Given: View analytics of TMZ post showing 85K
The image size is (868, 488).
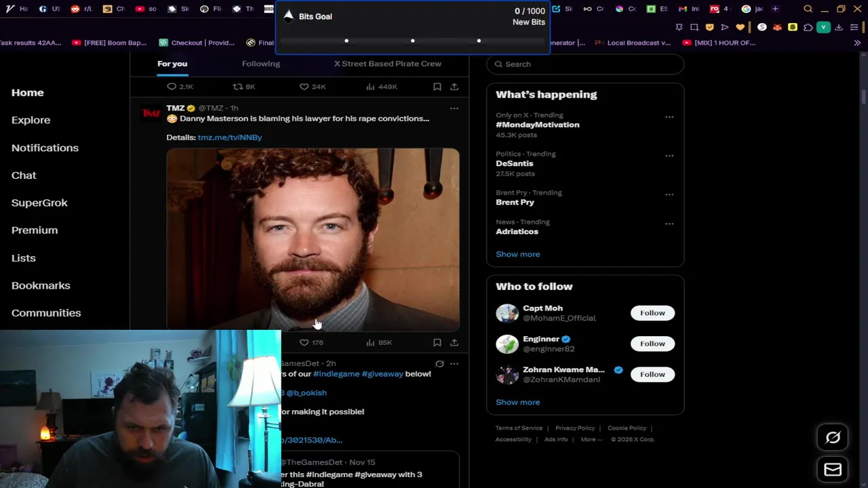Looking at the screenshot, I should tap(378, 343).
